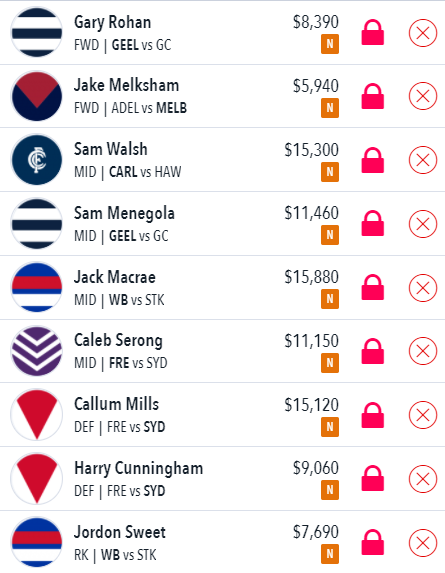Remove Callum Mills using the X icon

pos(423,415)
